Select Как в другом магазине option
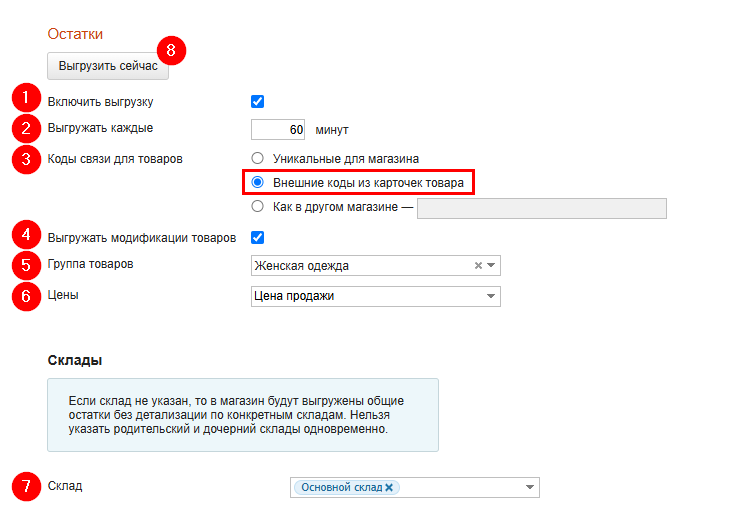This screenshot has width=740, height=519. pyautogui.click(x=258, y=208)
